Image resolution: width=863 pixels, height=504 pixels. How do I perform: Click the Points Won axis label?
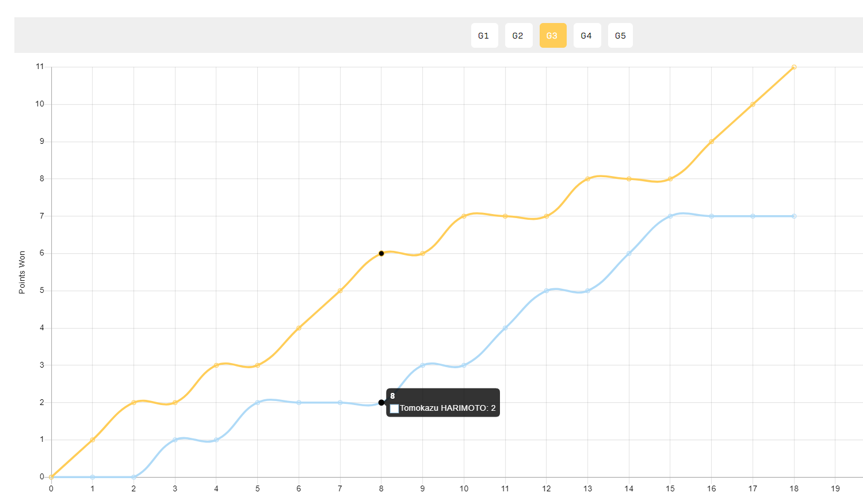pyautogui.click(x=22, y=272)
